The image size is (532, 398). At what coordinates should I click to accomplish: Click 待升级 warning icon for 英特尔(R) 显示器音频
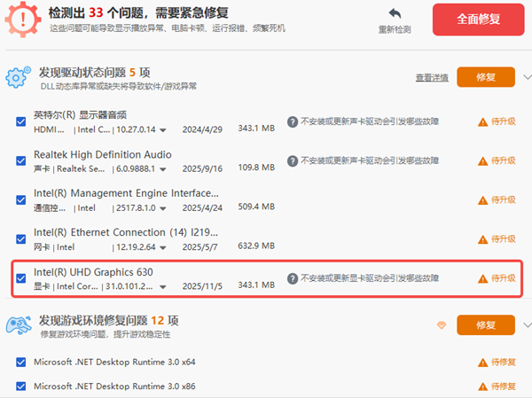[x=483, y=122]
